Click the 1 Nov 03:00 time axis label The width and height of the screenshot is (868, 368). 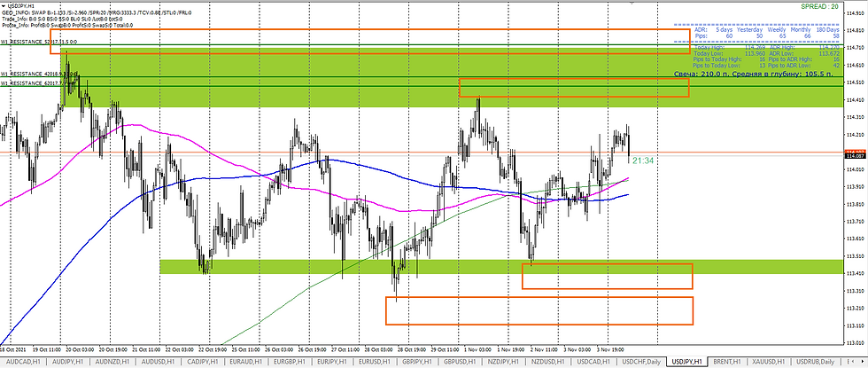(x=476, y=350)
